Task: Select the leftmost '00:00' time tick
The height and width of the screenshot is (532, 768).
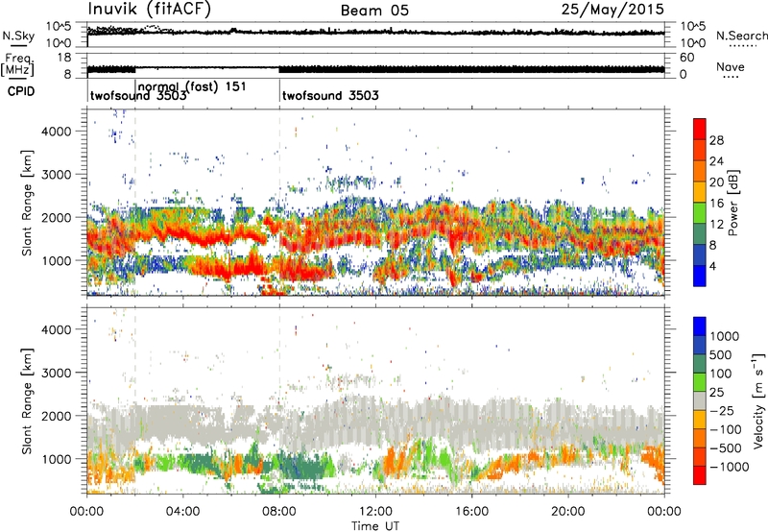Action: (86, 512)
